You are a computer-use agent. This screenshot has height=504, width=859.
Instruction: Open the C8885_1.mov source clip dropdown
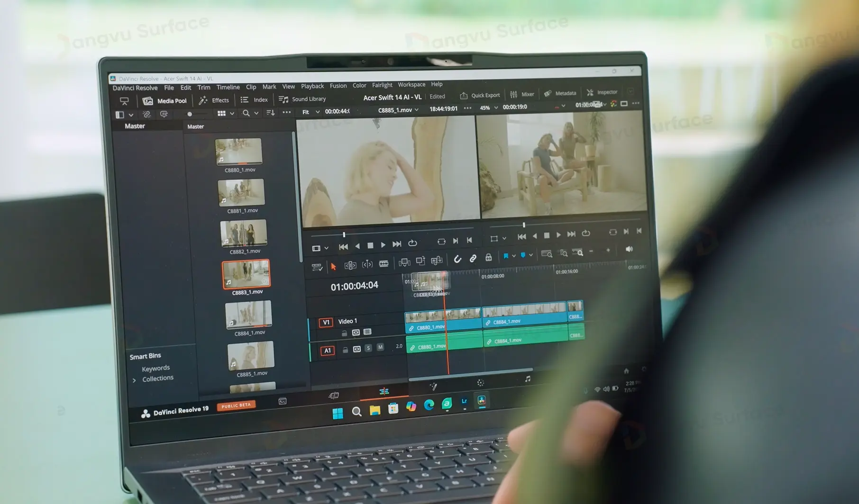click(x=398, y=110)
